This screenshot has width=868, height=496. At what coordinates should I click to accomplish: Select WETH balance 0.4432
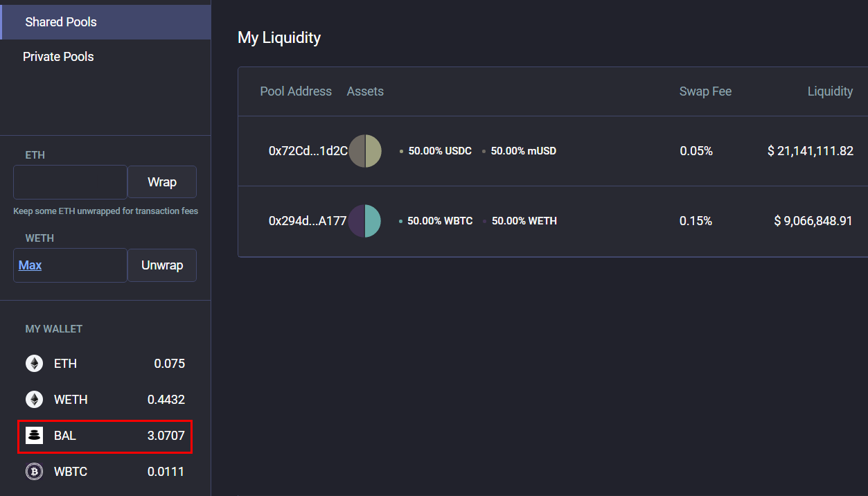[166, 400]
